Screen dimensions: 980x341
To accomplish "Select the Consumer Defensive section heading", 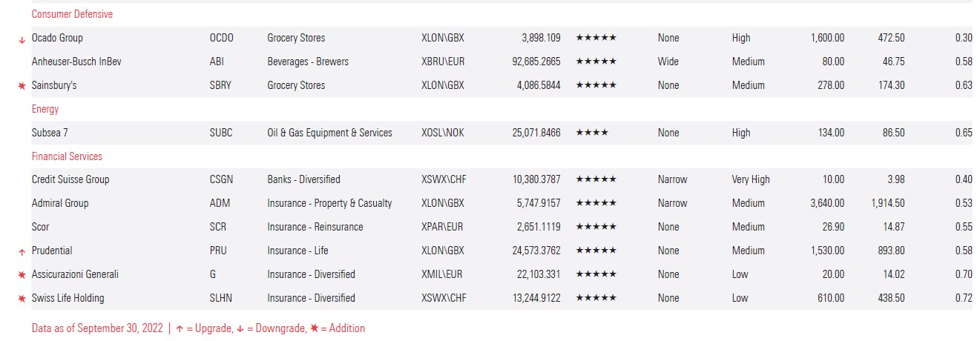I will point(72,14).
